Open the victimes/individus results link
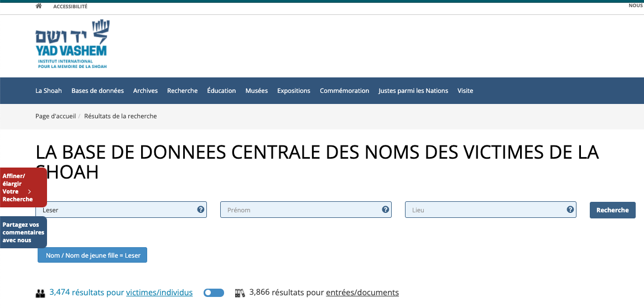The image size is (644, 308). (159, 293)
